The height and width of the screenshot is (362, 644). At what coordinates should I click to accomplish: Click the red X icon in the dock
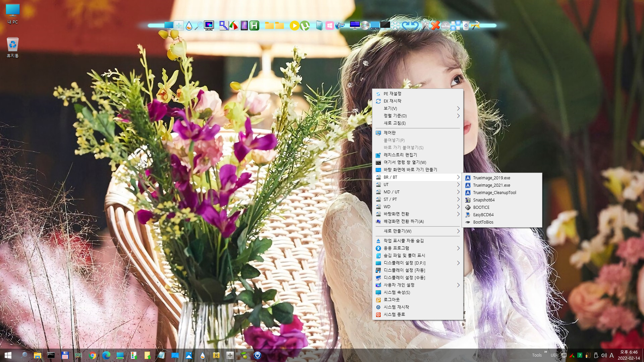435,25
